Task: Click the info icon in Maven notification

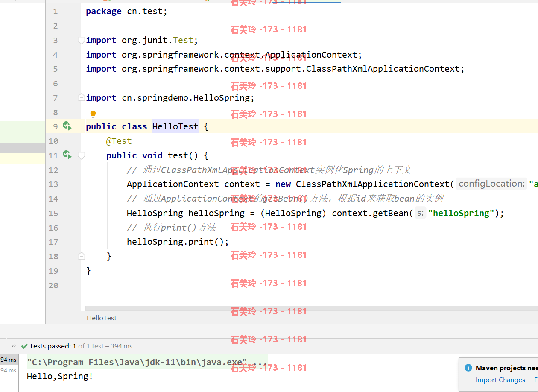Action: click(x=468, y=368)
